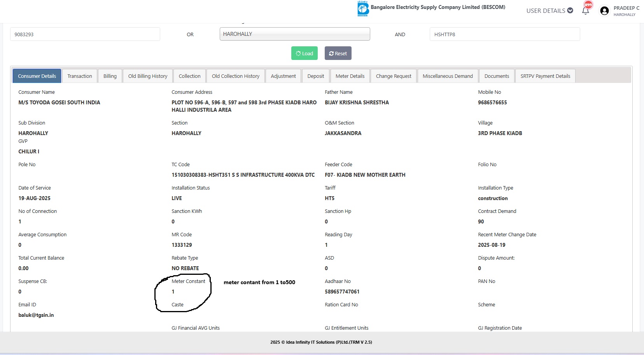Select the Old Billing History tab
The image size is (644, 355).
(x=148, y=76)
